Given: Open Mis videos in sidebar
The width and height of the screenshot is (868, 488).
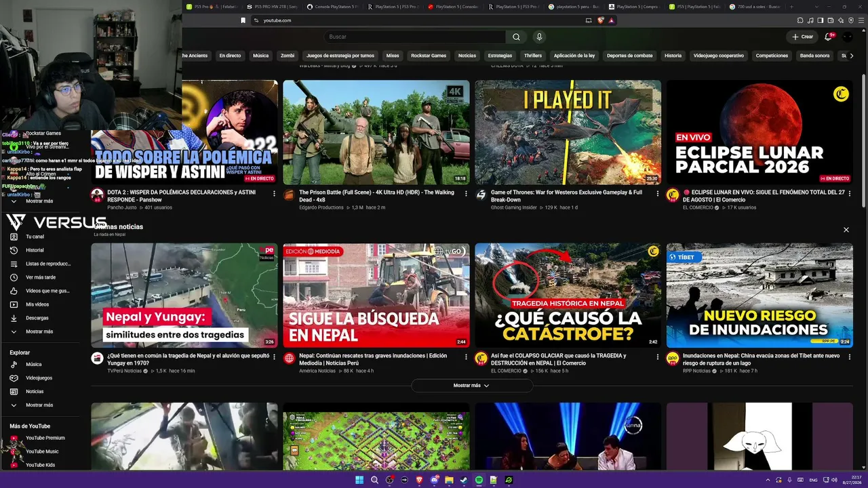Looking at the screenshot, I should (31, 304).
